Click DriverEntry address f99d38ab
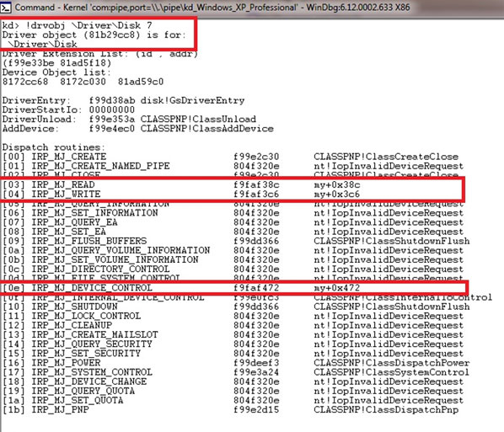 click(x=111, y=100)
